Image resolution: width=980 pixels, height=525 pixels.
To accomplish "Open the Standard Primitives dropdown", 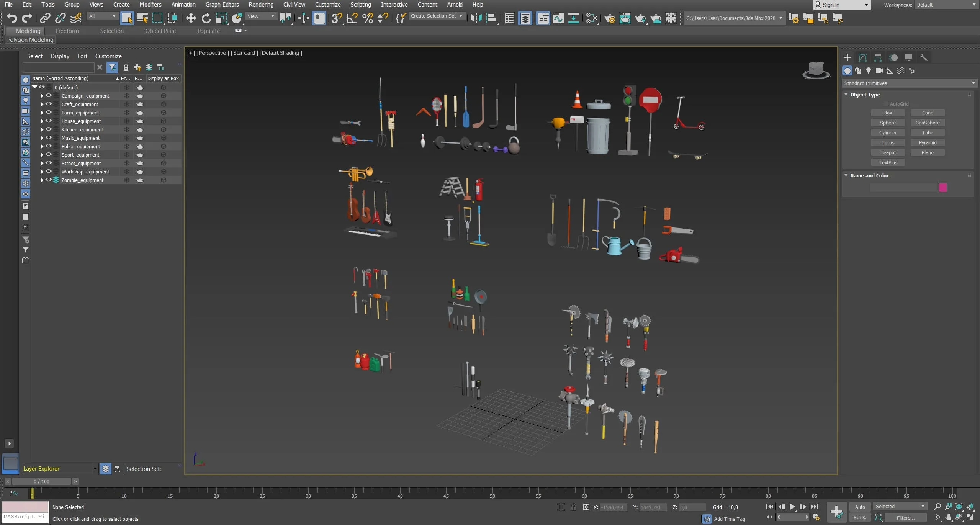I will (909, 83).
